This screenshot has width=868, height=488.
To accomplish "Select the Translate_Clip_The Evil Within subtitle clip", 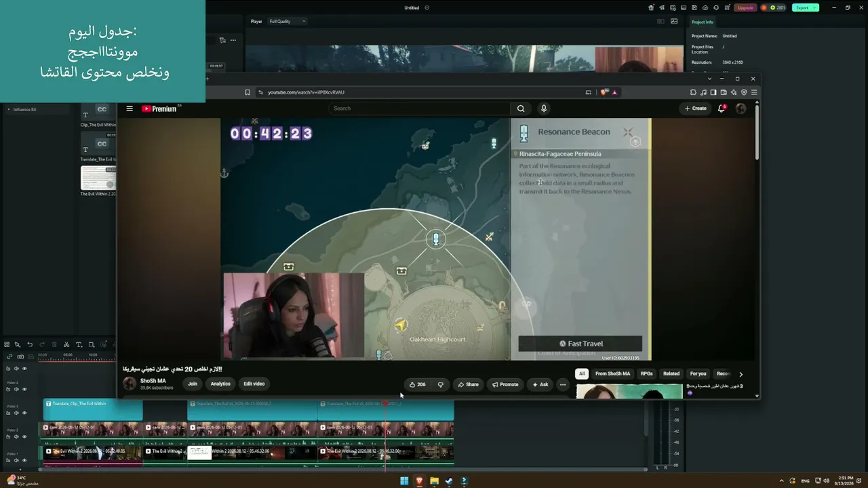I will pyautogui.click(x=93, y=409).
